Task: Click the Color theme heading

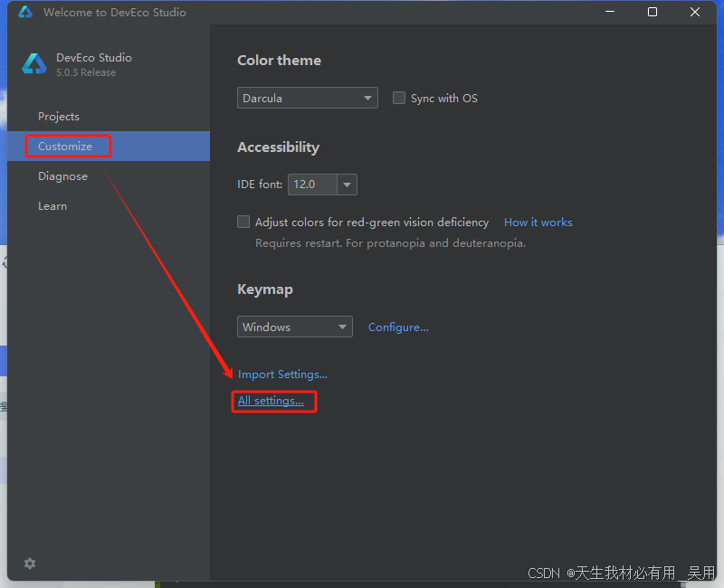Action: 279,61
